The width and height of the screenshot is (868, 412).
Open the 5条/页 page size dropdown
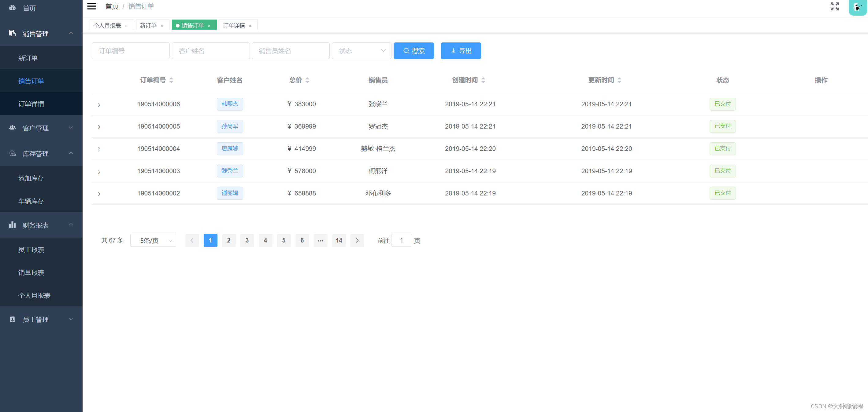[x=153, y=240]
